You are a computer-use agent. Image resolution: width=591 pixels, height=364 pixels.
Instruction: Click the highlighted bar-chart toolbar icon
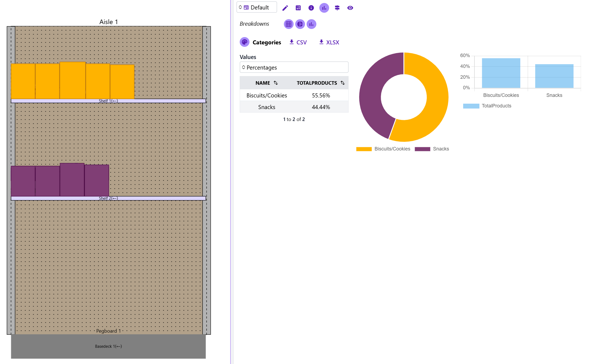pyautogui.click(x=324, y=8)
